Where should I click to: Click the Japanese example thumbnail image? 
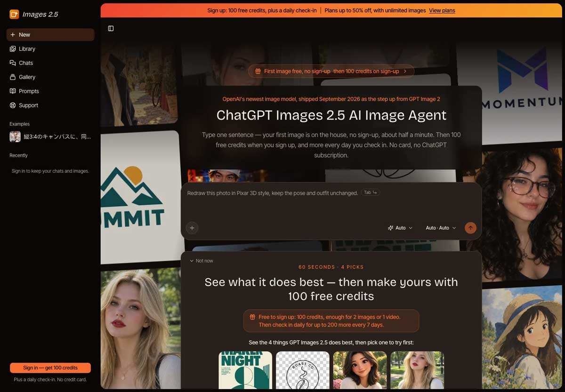click(x=15, y=136)
